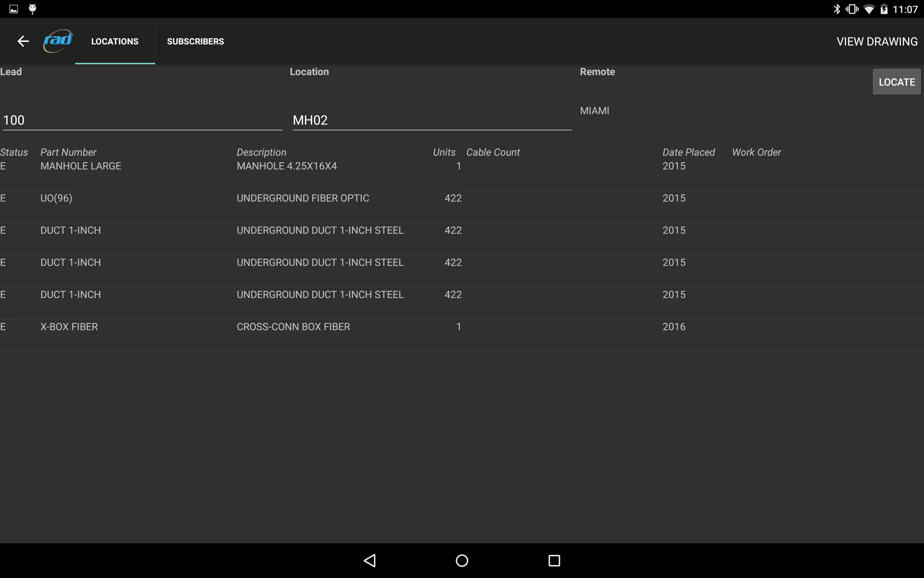Screen dimensions: 924x578
Task: Click the Remote field label
Action: [x=598, y=72]
